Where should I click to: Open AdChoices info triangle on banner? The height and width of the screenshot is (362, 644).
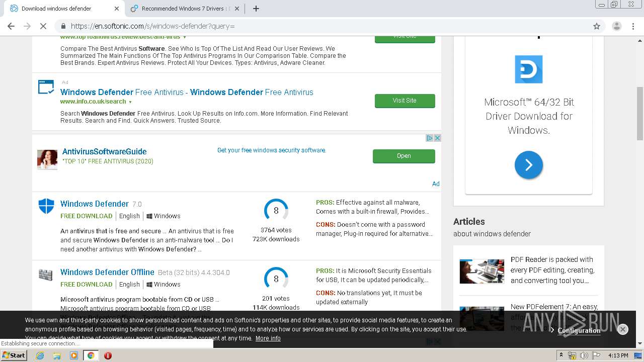(x=430, y=138)
